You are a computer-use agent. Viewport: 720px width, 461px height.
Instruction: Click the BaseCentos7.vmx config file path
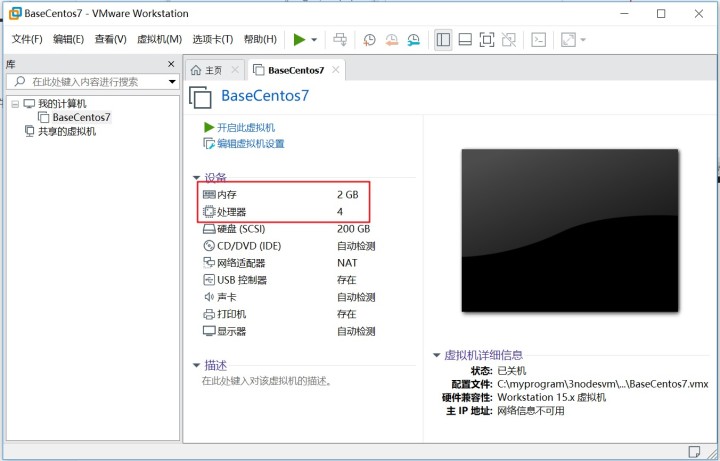[x=603, y=384]
